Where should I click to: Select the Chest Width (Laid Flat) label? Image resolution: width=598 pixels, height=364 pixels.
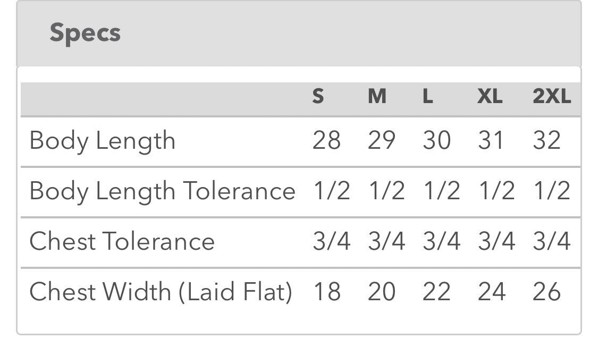pos(161,292)
